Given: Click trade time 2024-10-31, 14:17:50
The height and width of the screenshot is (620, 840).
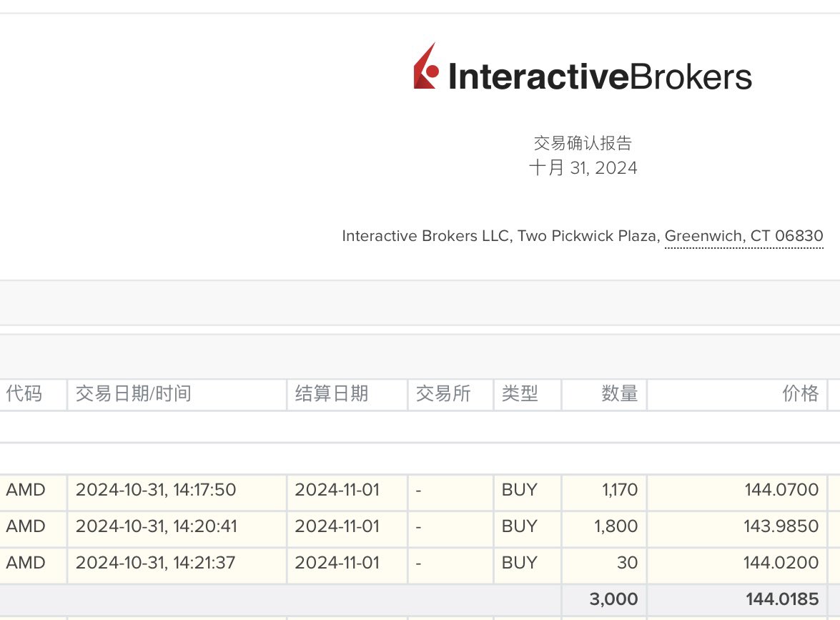Looking at the screenshot, I should 155,491.
